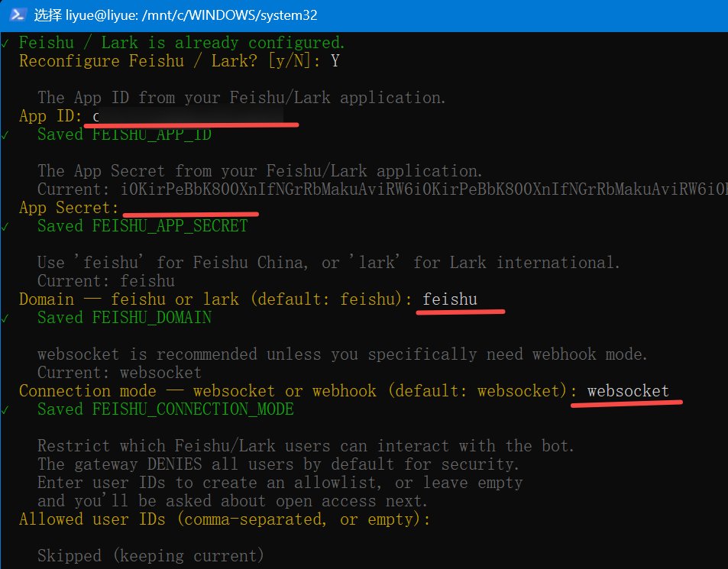The width and height of the screenshot is (728, 569).
Task: Click the window title 'liyue@liyue: /mnt/c/WINDOWS/system32'
Action: click(x=191, y=15)
